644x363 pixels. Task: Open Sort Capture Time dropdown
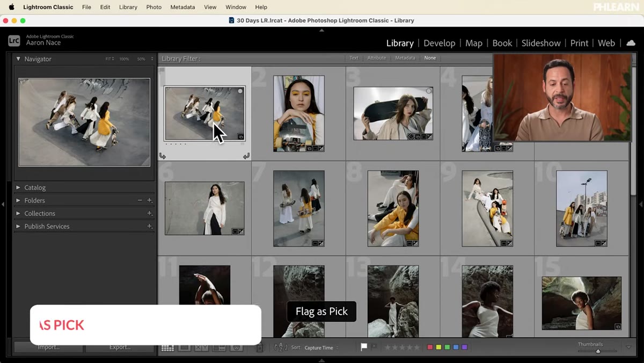point(321,348)
